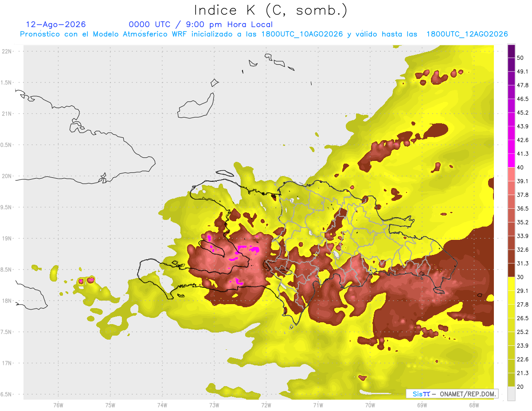532x411 pixels.
Task: Click the colorbar value '45.2'
Action: tap(522, 113)
